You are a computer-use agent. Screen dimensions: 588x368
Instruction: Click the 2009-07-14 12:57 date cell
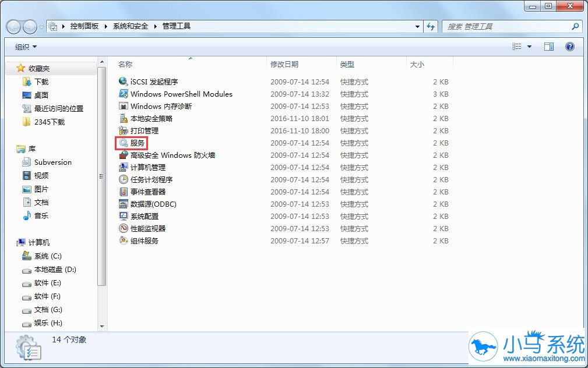tap(300, 240)
